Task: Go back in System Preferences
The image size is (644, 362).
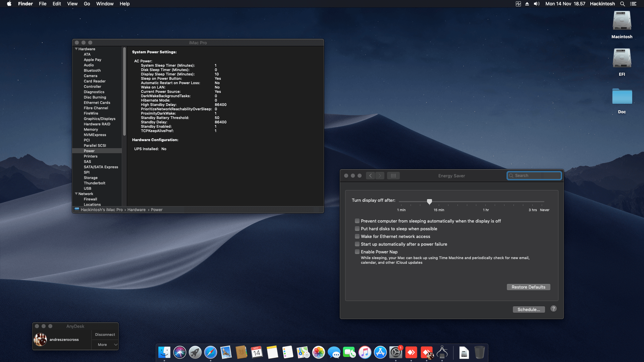Action: [x=370, y=176]
